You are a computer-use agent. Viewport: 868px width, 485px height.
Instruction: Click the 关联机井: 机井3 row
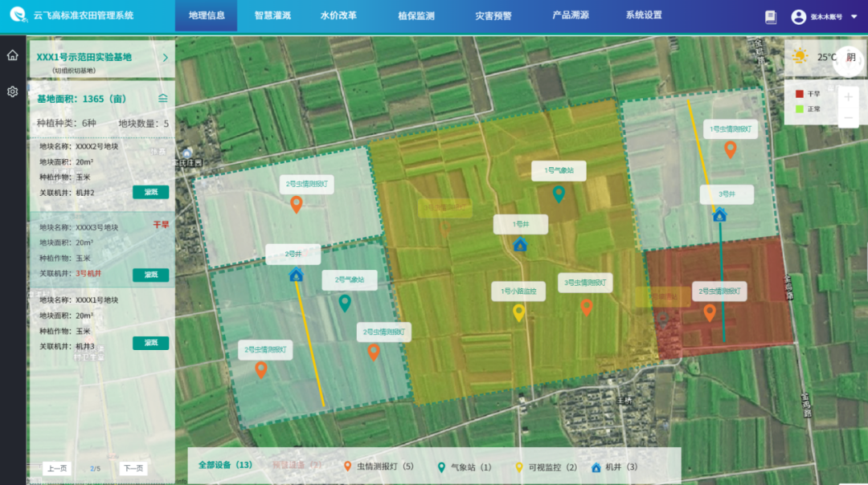[x=67, y=346]
